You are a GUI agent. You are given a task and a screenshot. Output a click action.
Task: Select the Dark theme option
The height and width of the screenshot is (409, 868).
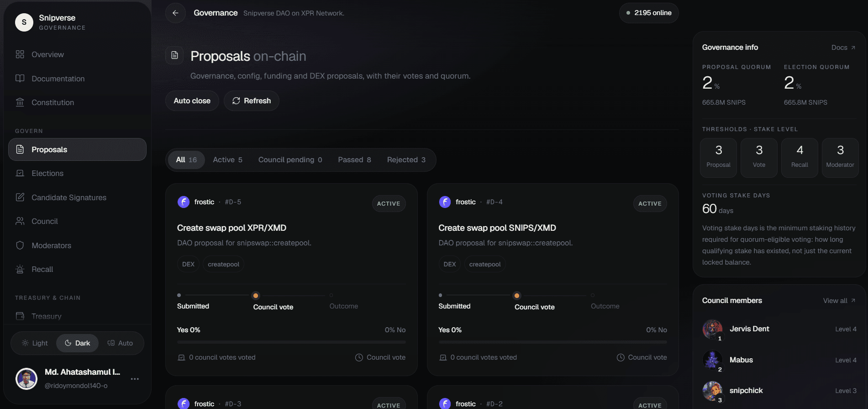tap(77, 343)
